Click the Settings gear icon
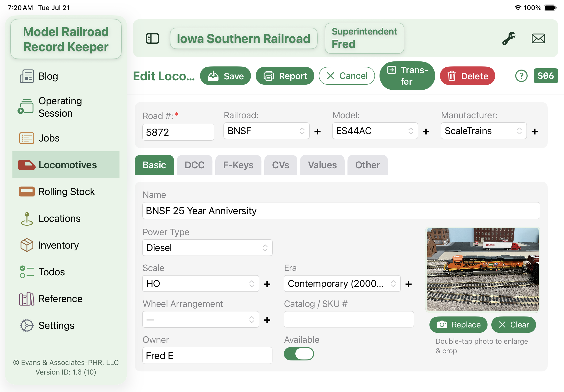564x392 pixels. [x=27, y=326]
